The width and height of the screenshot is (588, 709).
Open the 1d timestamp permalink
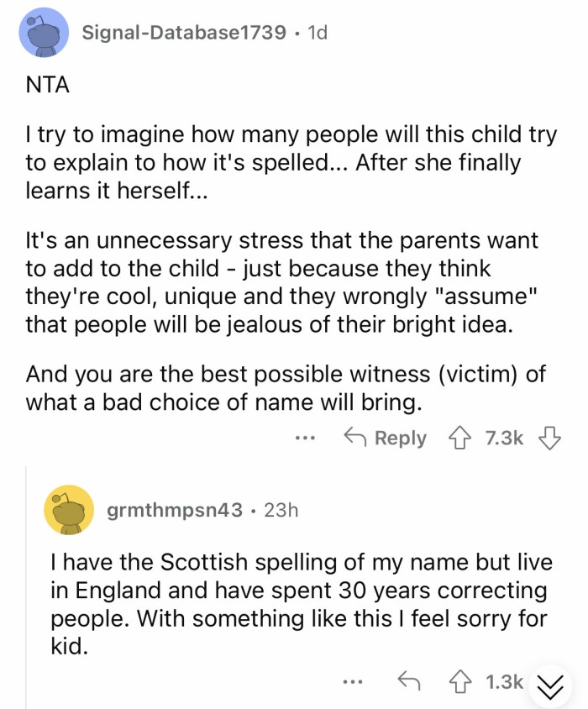click(x=318, y=33)
